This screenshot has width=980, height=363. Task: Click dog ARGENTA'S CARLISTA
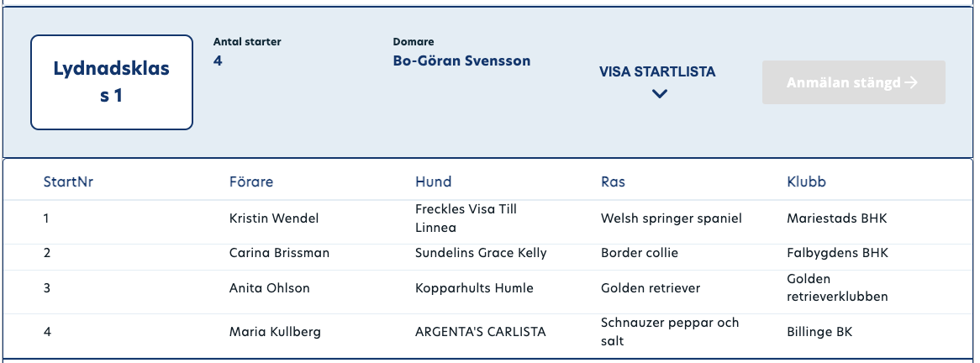480,332
